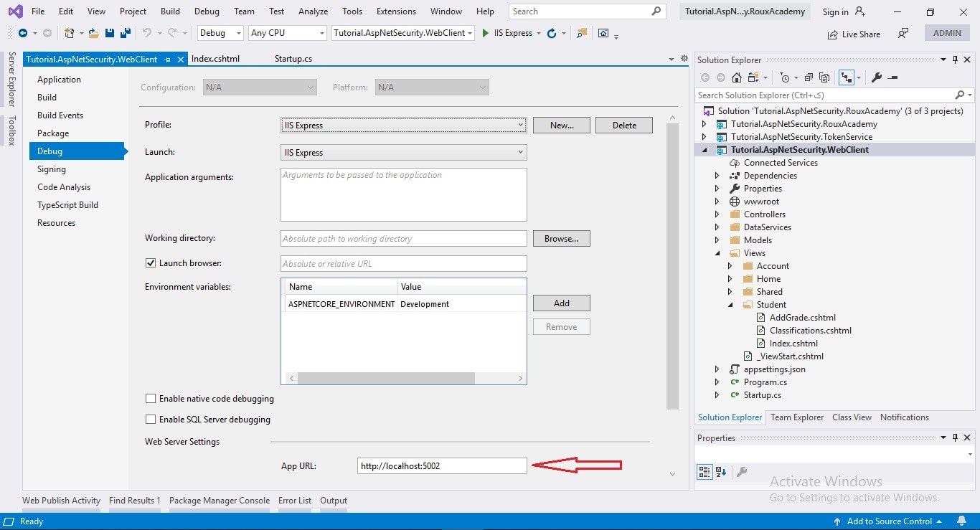980x530 pixels.
Task: Expand the Controllers folder
Action: (x=715, y=214)
